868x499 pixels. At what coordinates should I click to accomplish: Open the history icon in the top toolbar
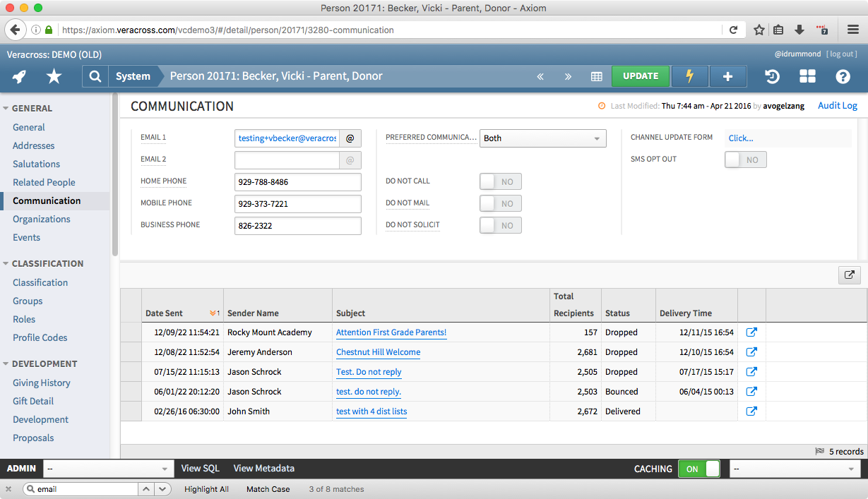[x=773, y=76]
